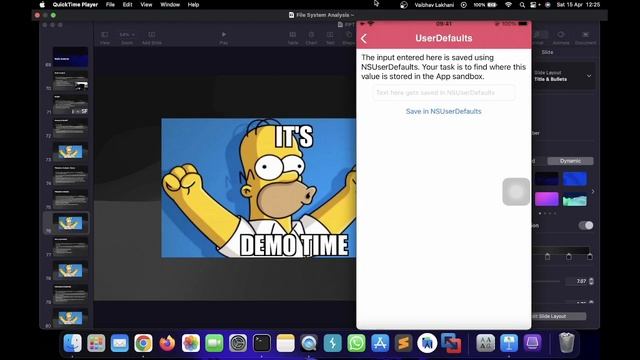Open System Settings from the Dock
This screenshot has width=640, height=360.
(238, 343)
